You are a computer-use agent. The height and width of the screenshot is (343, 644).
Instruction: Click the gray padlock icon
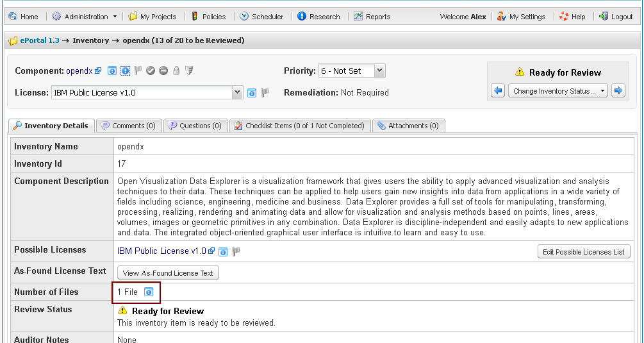tap(176, 71)
